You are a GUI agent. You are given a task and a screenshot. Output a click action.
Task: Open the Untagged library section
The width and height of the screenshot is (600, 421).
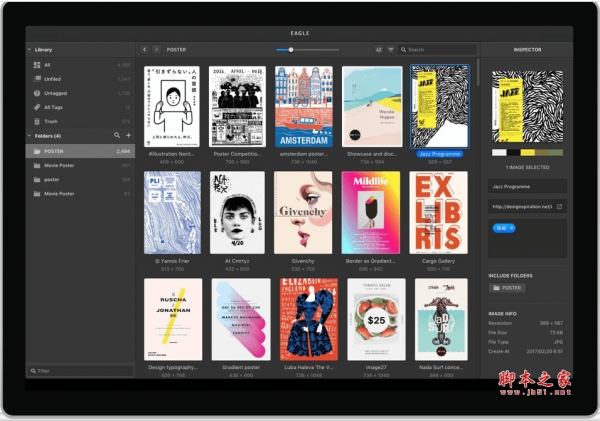80,93
